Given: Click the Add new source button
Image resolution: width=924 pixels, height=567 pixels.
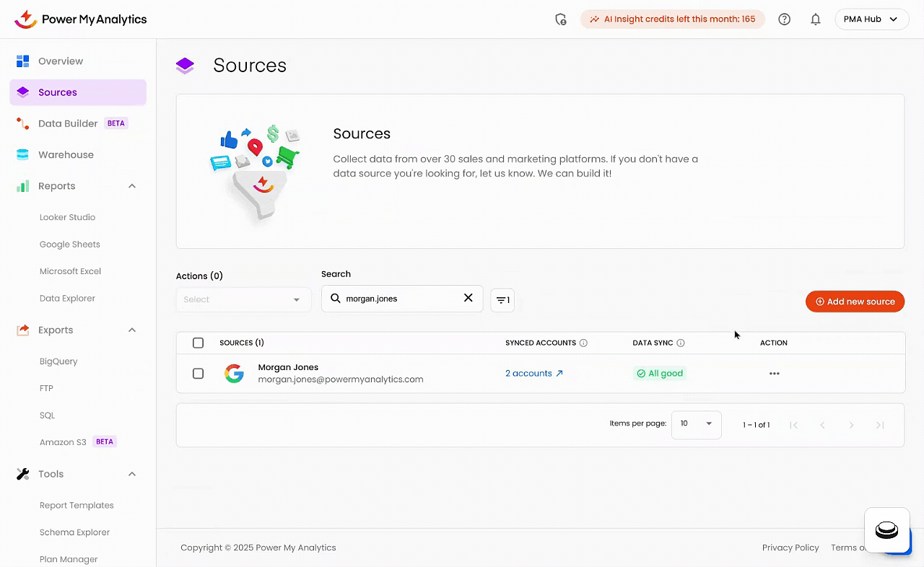Looking at the screenshot, I should (x=855, y=302).
